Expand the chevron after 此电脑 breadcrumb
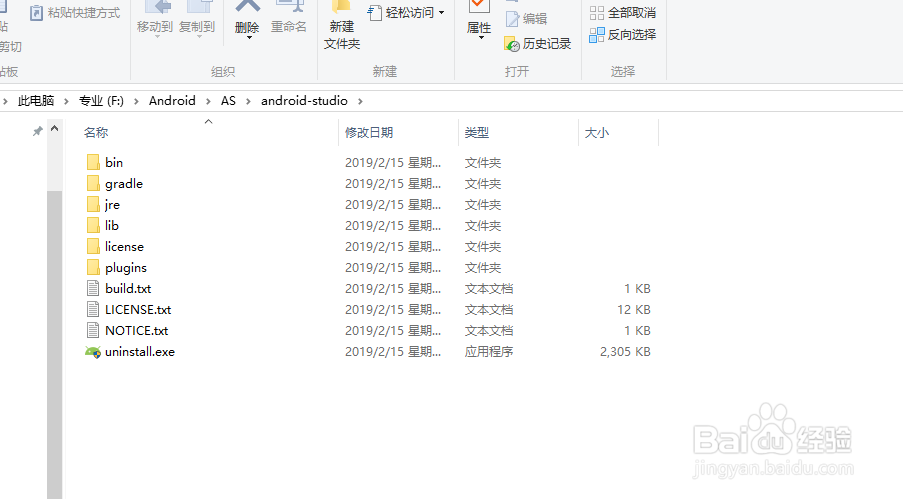Image resolution: width=903 pixels, height=499 pixels. click(x=66, y=101)
